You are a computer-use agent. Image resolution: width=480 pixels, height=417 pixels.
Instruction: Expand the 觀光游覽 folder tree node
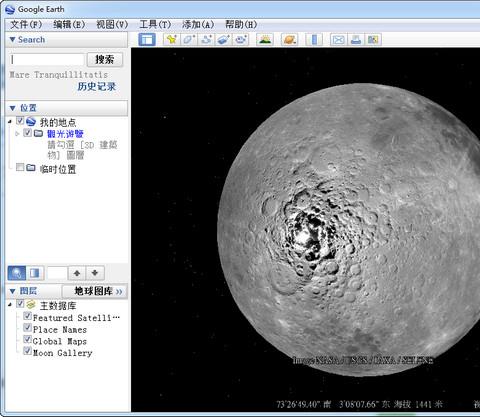(17, 134)
